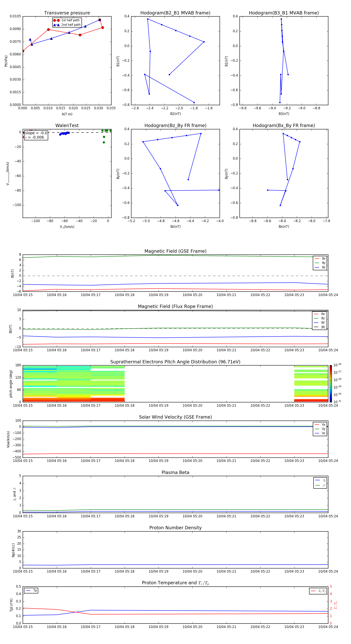Screen dimensions: 351x644
Task: Click the "Transverse pressure" plot title
Action: 67,13
